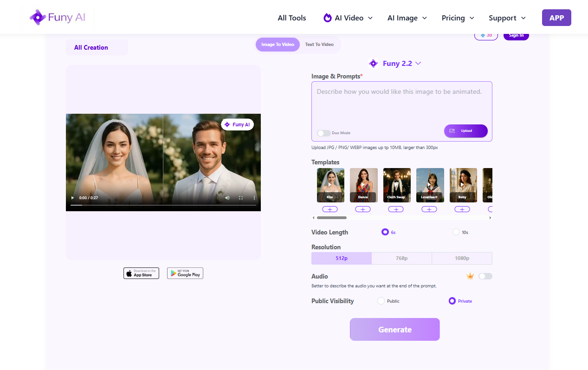Click the Sign In button
Screen dimensions: 588x370
tap(516, 35)
